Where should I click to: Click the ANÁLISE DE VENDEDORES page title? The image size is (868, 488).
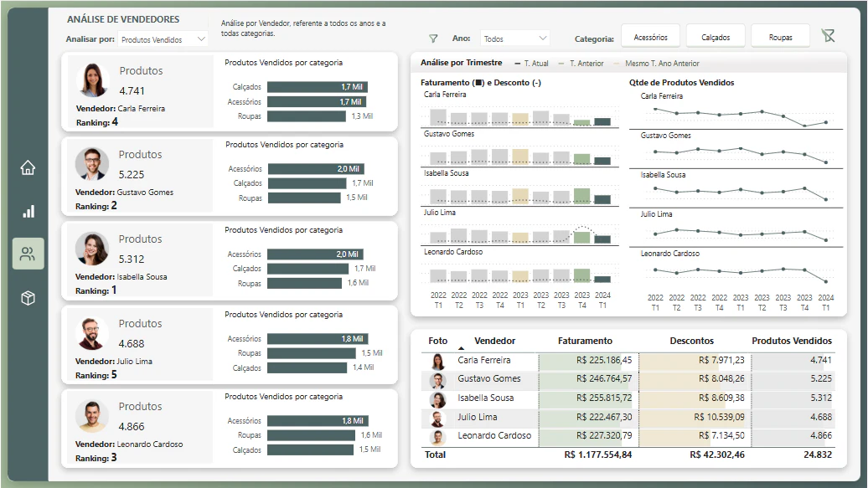point(123,19)
